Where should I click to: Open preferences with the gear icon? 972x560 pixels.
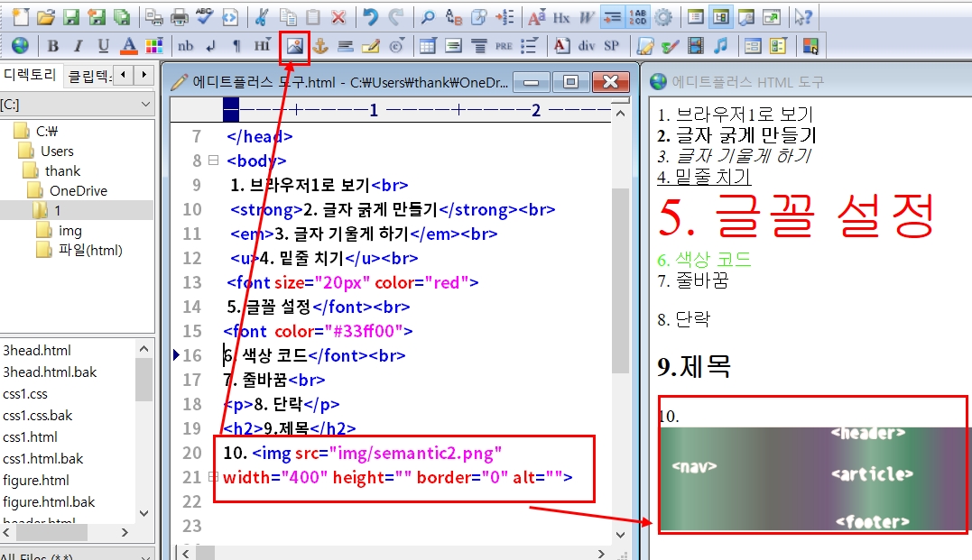[663, 17]
